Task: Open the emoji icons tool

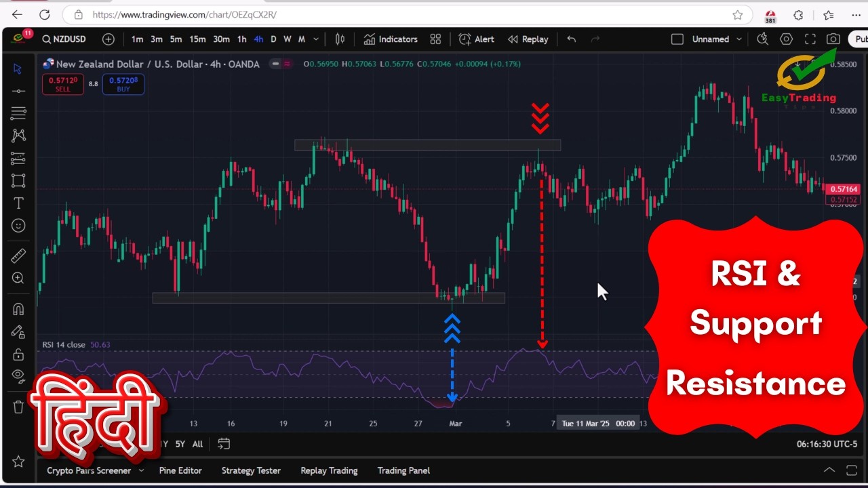Action: pos(18,225)
